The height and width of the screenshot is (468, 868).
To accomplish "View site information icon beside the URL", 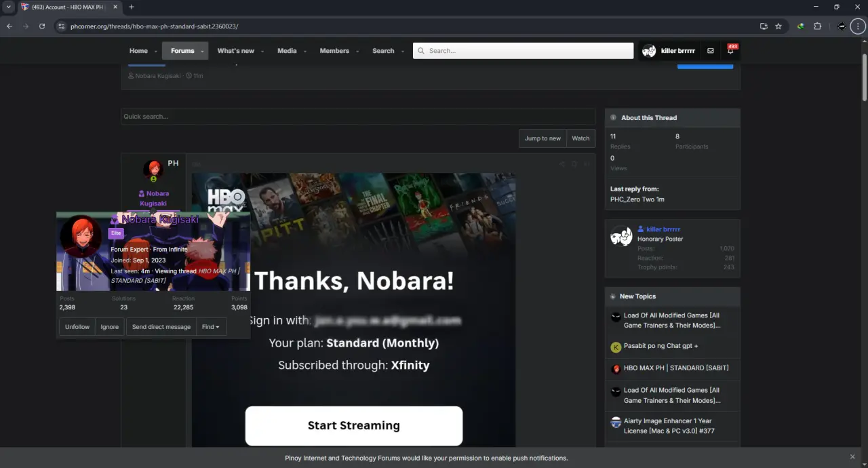I will pyautogui.click(x=61, y=26).
